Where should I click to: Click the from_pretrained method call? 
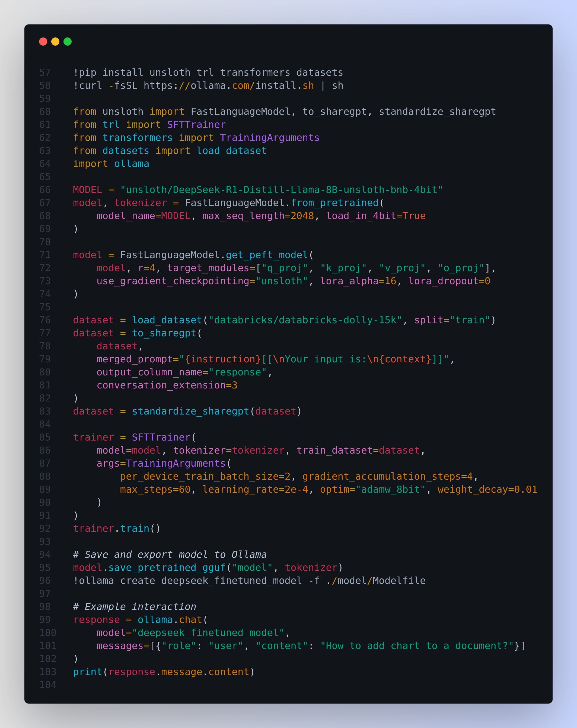[x=334, y=203]
